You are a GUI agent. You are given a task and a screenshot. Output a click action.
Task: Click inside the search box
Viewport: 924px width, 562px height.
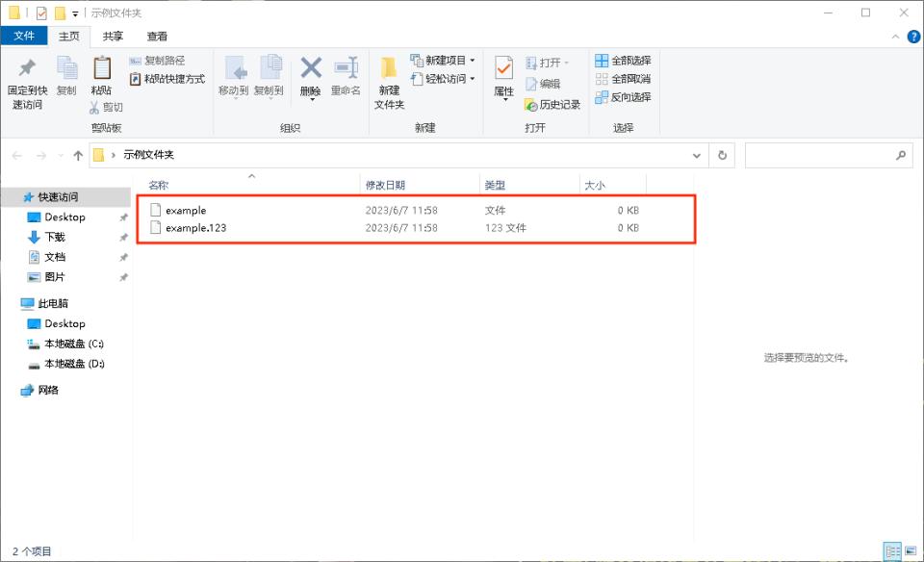828,155
